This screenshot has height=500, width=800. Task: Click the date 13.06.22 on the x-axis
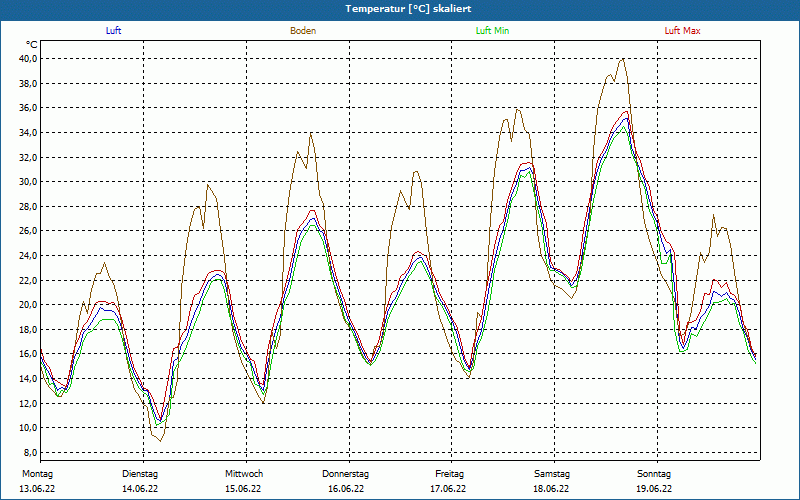(36, 489)
